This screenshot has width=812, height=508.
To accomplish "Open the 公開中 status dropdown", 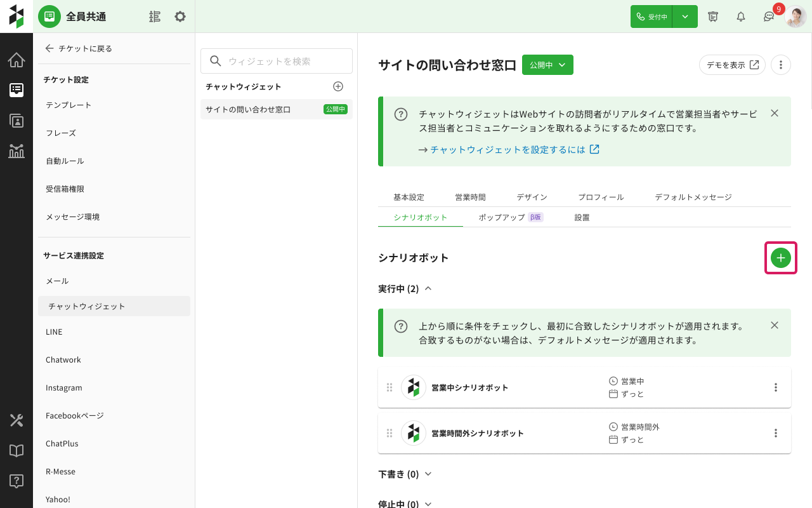I will tap(547, 65).
